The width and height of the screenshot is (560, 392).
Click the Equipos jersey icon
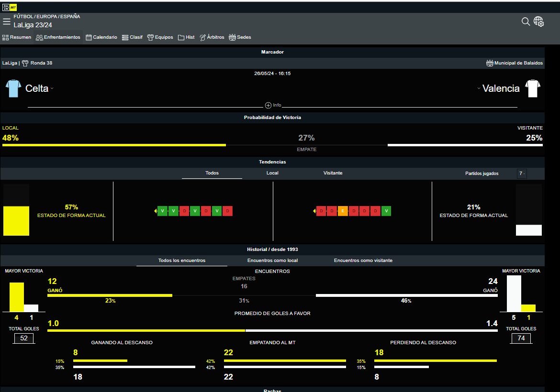(150, 37)
